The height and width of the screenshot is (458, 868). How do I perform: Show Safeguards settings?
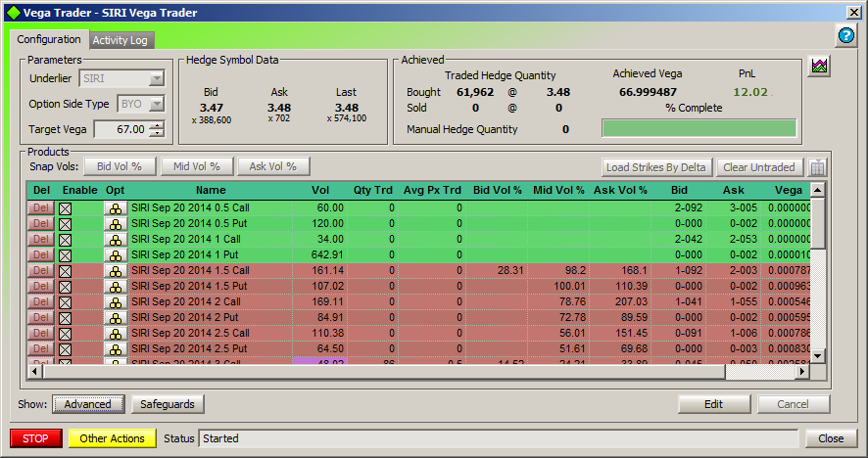[x=168, y=404]
